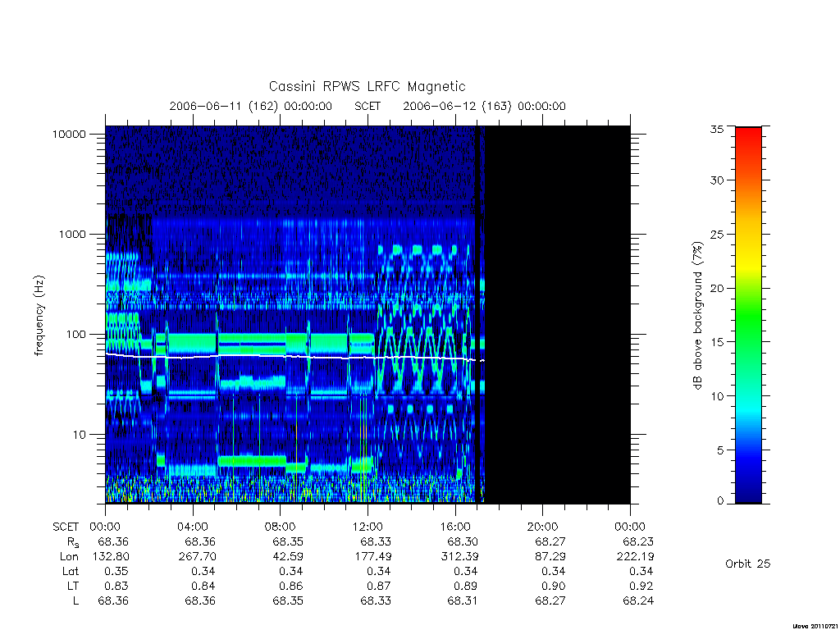Click the local time value '0.92'
The image size is (840, 630).
(641, 586)
